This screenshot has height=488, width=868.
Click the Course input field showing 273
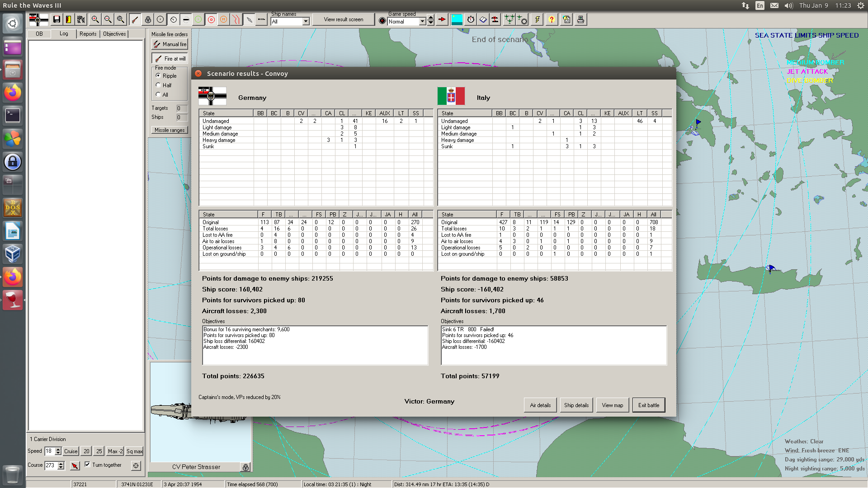tap(51, 465)
